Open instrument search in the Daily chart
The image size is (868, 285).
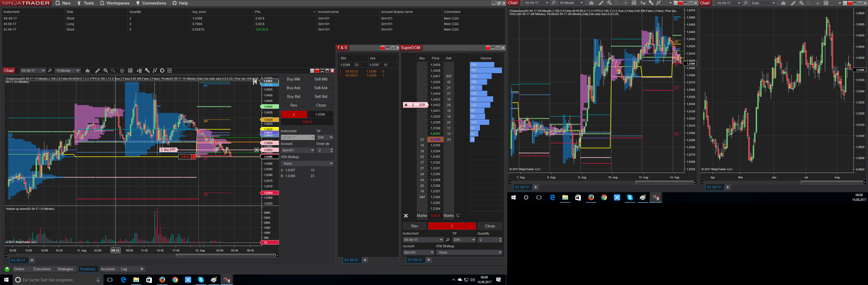coord(745,3)
